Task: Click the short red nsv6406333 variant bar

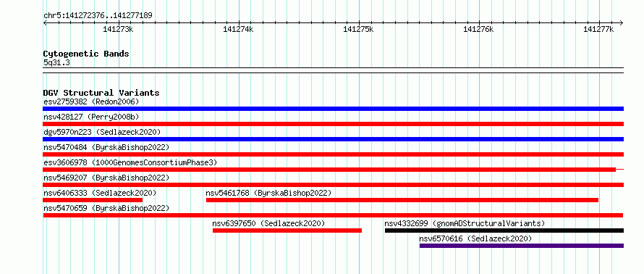Action: [x=93, y=200]
